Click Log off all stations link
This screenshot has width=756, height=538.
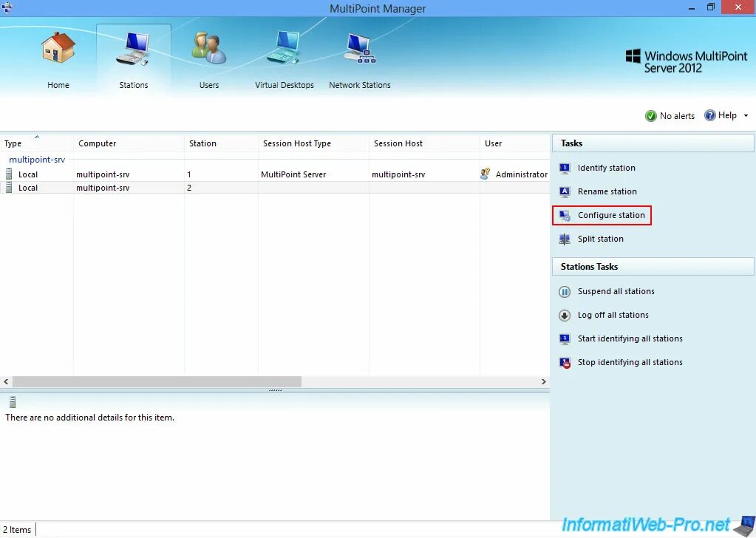coord(613,315)
